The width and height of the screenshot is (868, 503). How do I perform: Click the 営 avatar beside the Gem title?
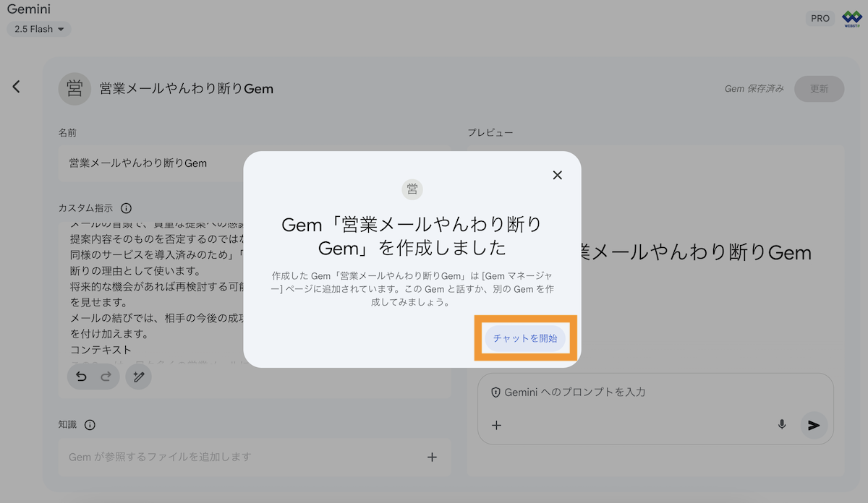pos(75,89)
